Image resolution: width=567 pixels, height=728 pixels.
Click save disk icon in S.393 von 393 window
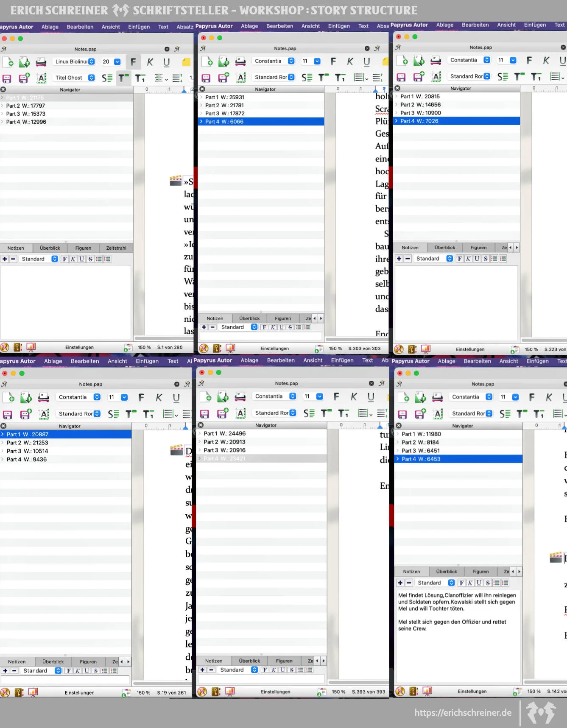point(204,413)
